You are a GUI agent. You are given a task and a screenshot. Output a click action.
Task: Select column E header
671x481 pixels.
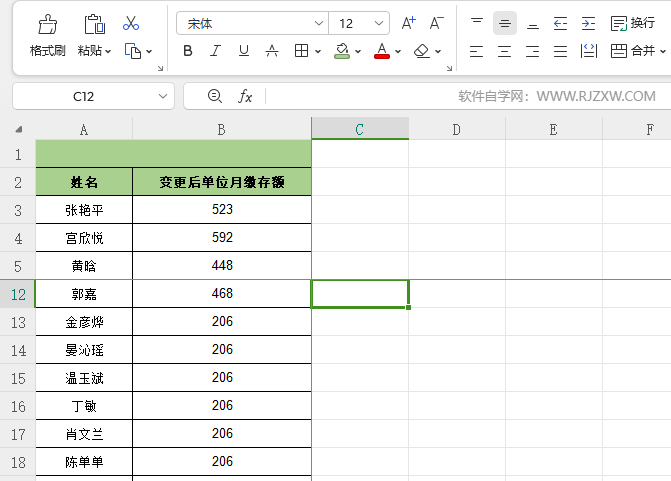(x=553, y=129)
